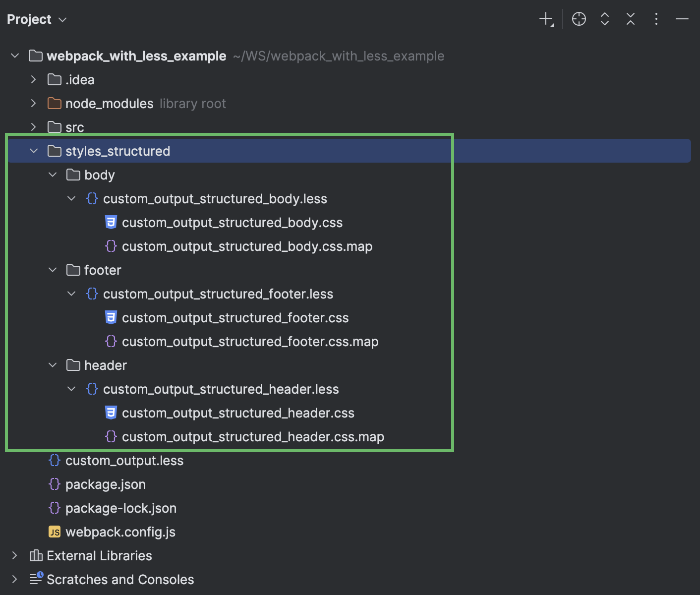The width and height of the screenshot is (700, 595).
Task: Click the node_modules folder icon
Action: click(55, 103)
